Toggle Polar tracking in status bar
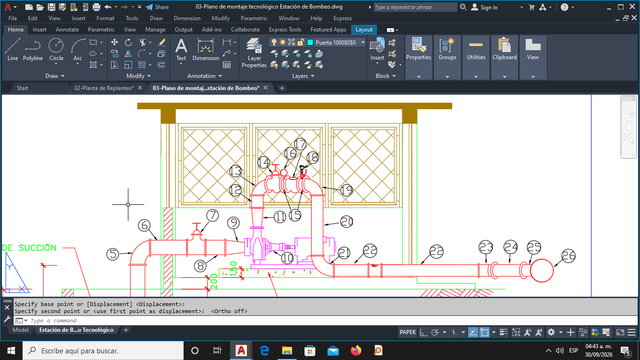This screenshot has height=360, width=640. point(435,332)
